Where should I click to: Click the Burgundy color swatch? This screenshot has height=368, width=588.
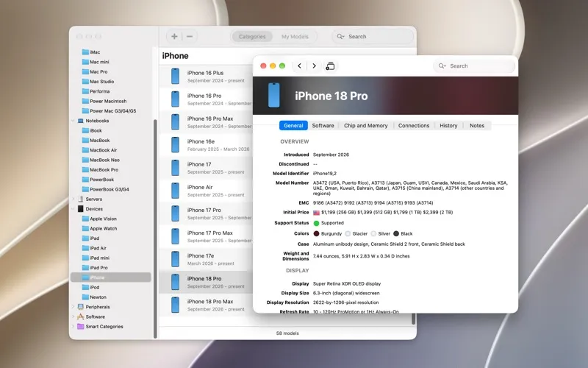pyautogui.click(x=316, y=233)
